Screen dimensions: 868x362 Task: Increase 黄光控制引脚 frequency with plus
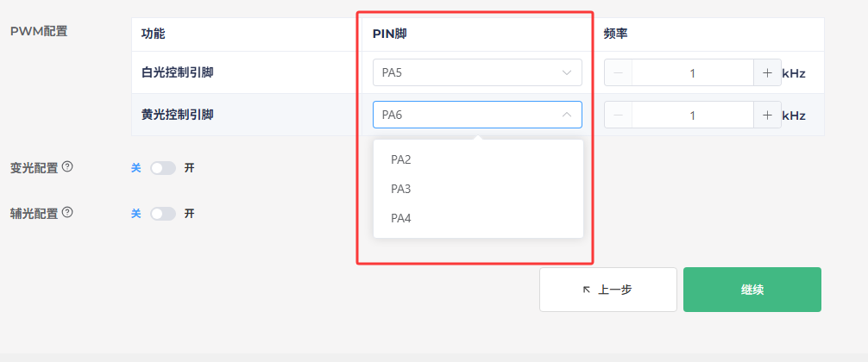767,115
